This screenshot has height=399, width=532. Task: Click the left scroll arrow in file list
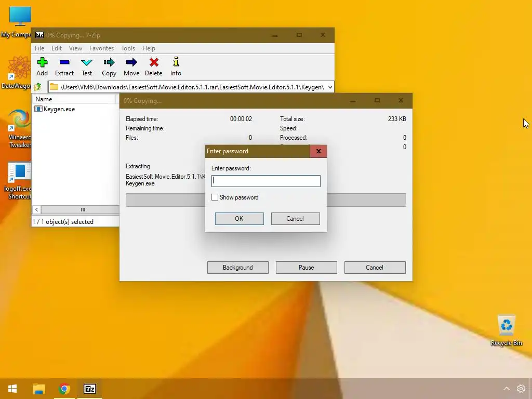[x=37, y=210]
